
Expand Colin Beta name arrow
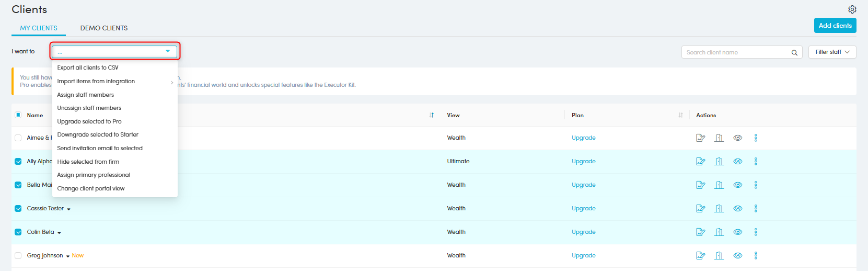[59, 233]
